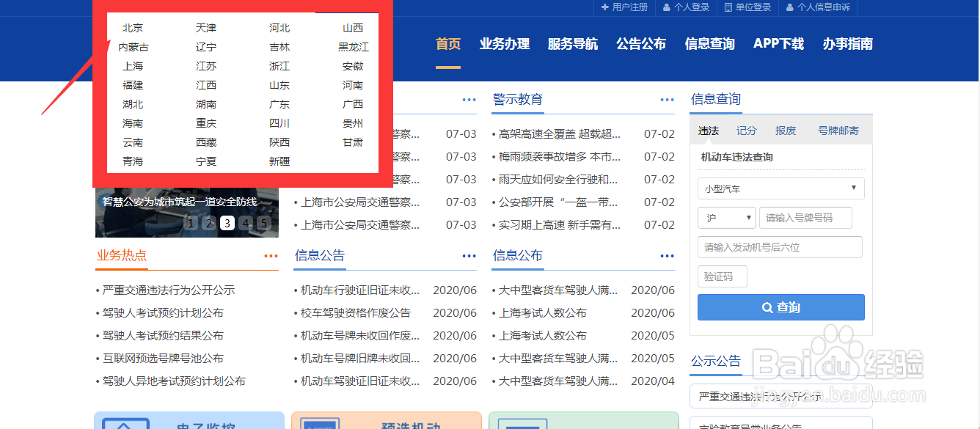Click the 个人登录 person icon
The height and width of the screenshot is (429, 980).
(667, 8)
